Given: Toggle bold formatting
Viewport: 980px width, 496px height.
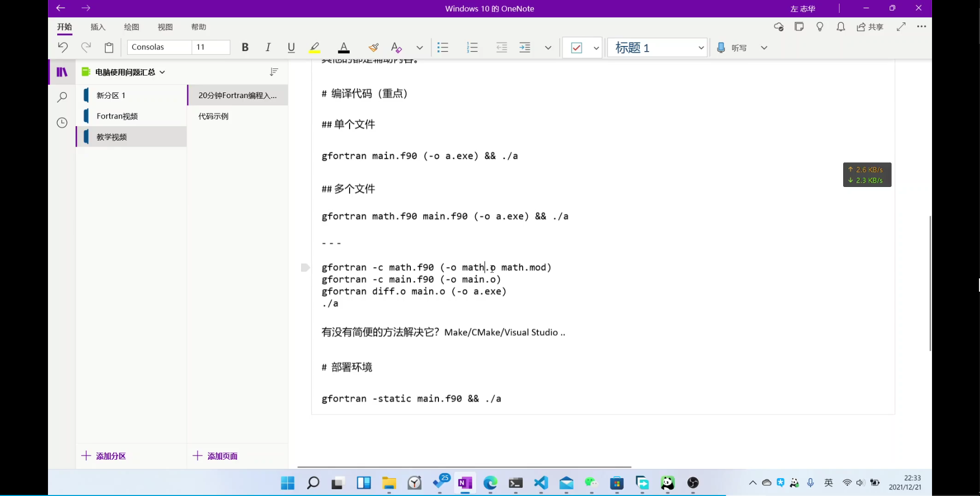Looking at the screenshot, I should pyautogui.click(x=245, y=48).
